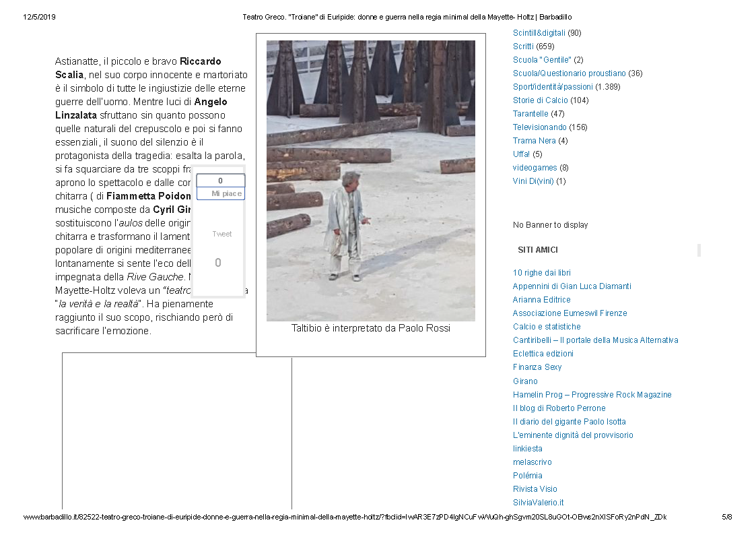Visit Hamelin Prog Progressive Rock Magazine
The width and height of the screenshot is (756, 535).
(x=592, y=395)
